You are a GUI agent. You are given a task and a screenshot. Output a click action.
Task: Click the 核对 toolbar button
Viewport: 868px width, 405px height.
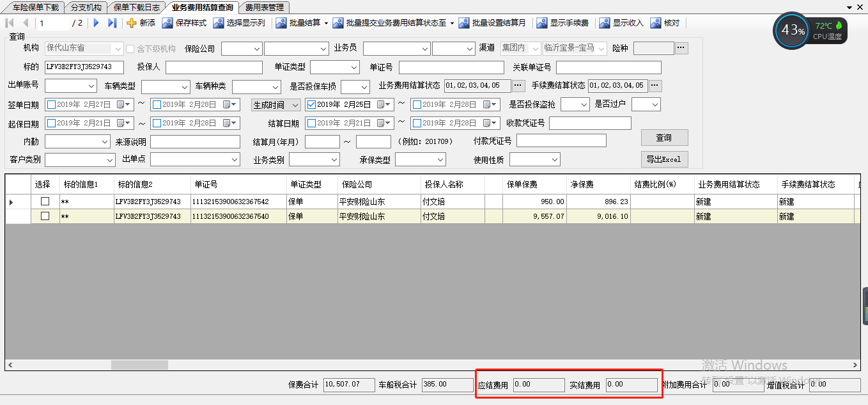665,23
